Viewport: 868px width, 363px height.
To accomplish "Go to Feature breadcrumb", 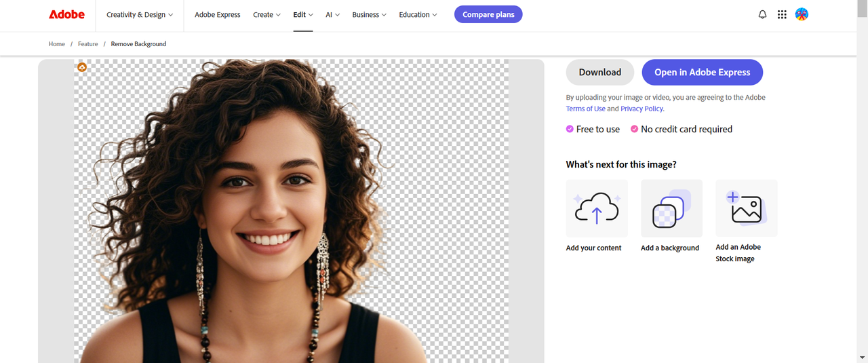I will coord(88,44).
